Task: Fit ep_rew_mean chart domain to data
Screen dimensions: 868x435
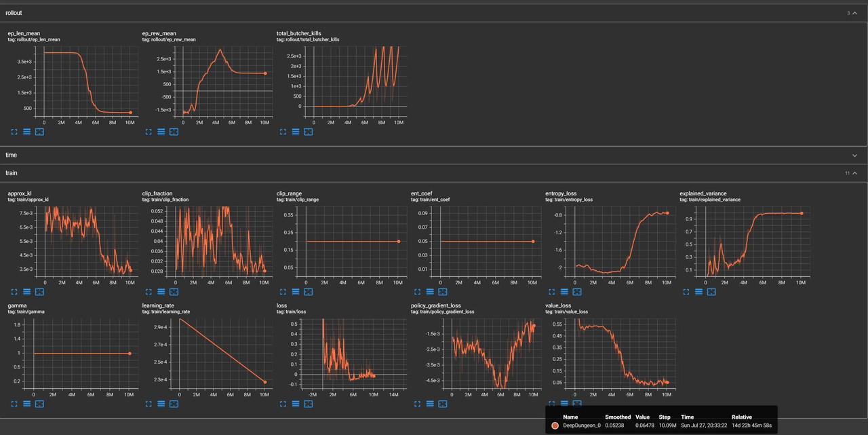Action: click(174, 132)
